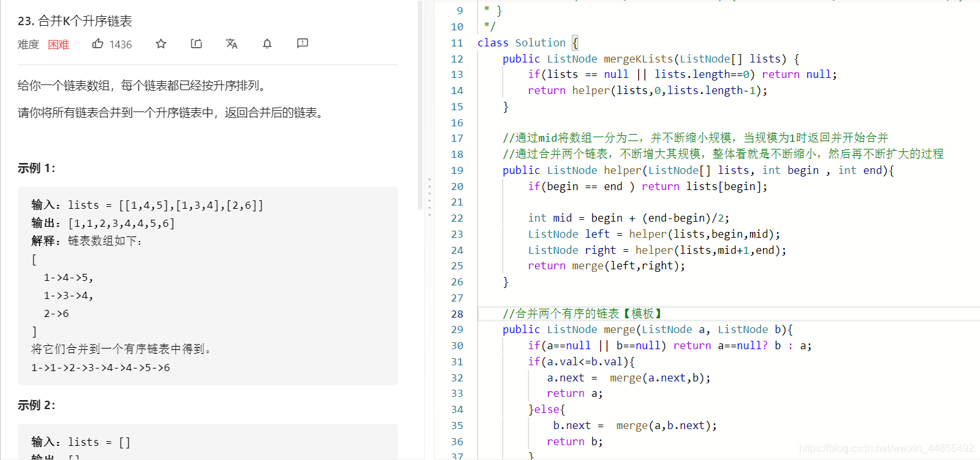
Task: Click the problem title 合并K个升序链表
Action: pos(75,21)
